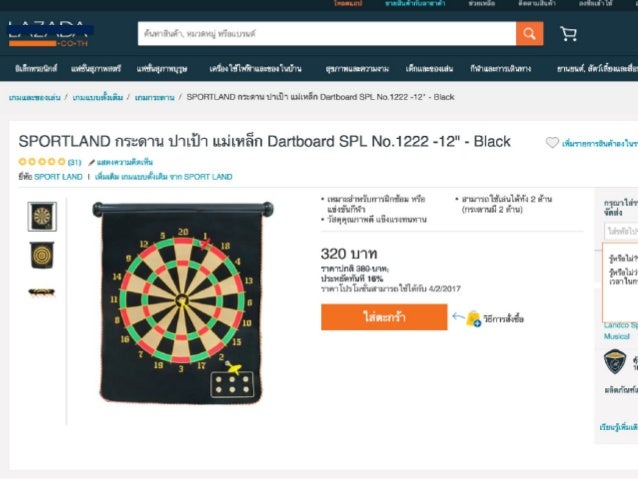Click the SPORT LAND brand link
The width and height of the screenshot is (638, 479).
pos(58,177)
